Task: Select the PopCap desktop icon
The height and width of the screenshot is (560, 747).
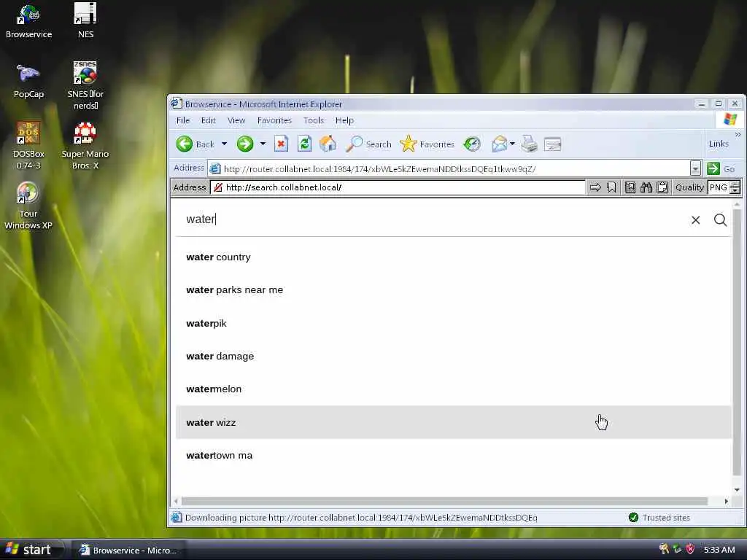Action: pyautogui.click(x=28, y=82)
